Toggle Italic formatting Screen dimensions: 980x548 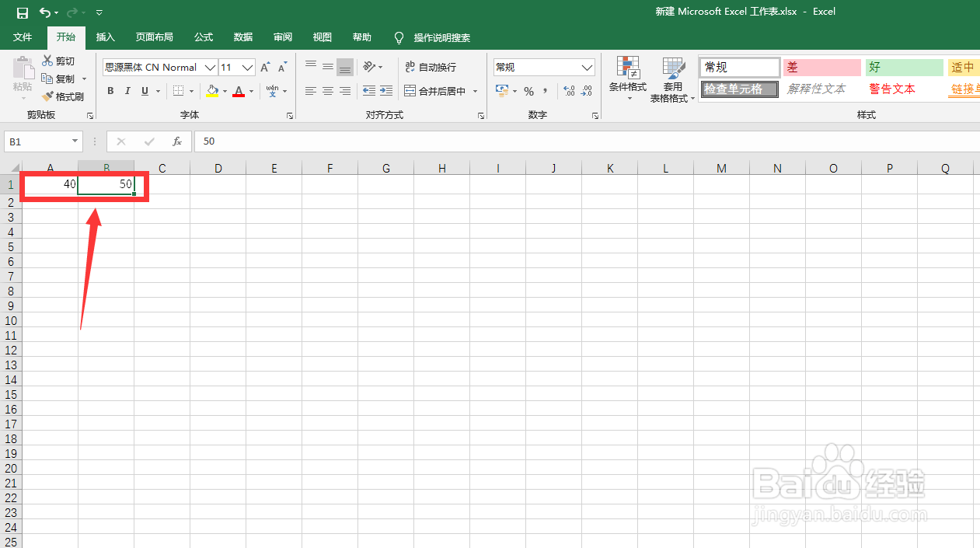point(127,91)
